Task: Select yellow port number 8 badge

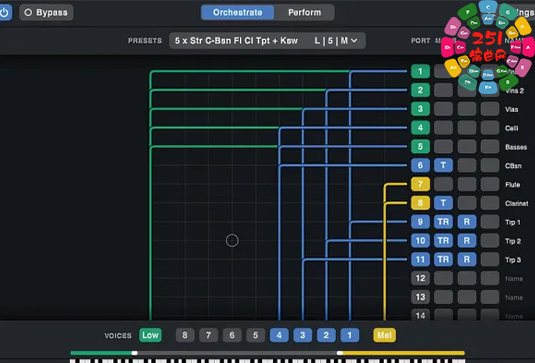Action: coord(420,203)
